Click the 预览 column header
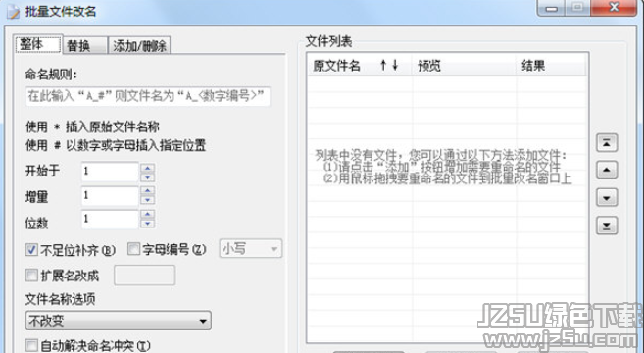Viewport: 644px width, 353px height. tap(464, 65)
